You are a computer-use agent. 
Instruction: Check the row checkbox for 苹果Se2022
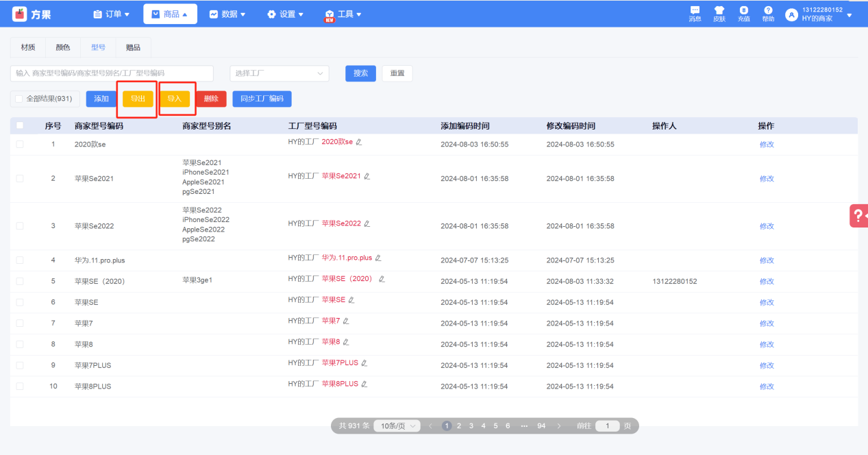pos(20,225)
